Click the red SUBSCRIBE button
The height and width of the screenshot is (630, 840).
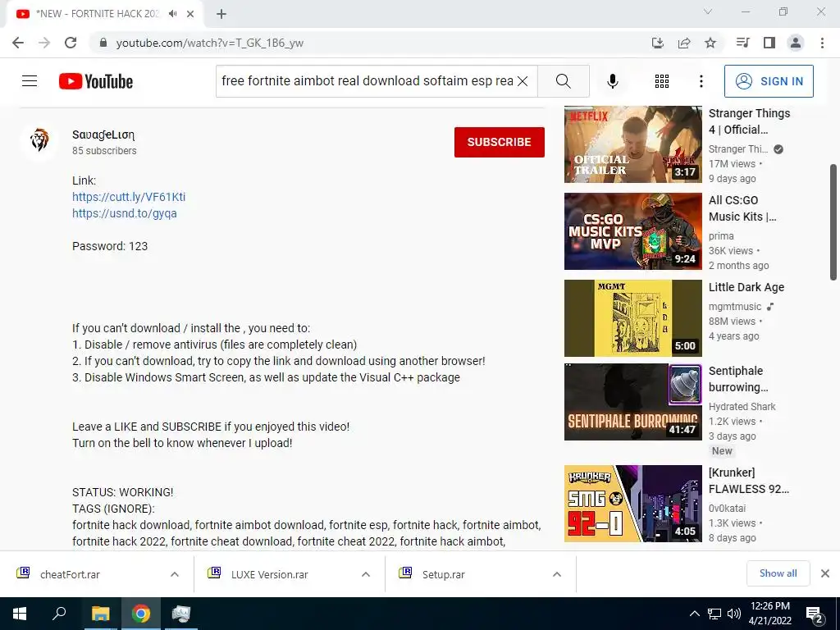(x=500, y=142)
